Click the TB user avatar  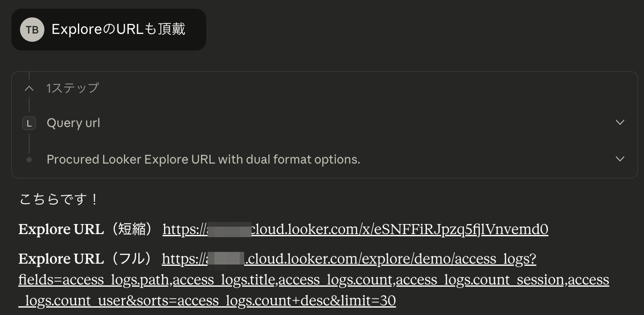pos(32,30)
